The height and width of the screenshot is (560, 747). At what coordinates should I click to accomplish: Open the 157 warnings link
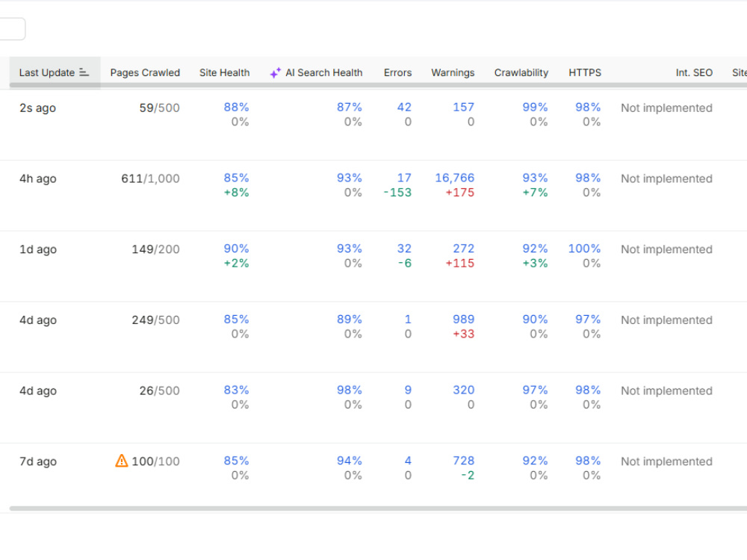[x=463, y=107]
